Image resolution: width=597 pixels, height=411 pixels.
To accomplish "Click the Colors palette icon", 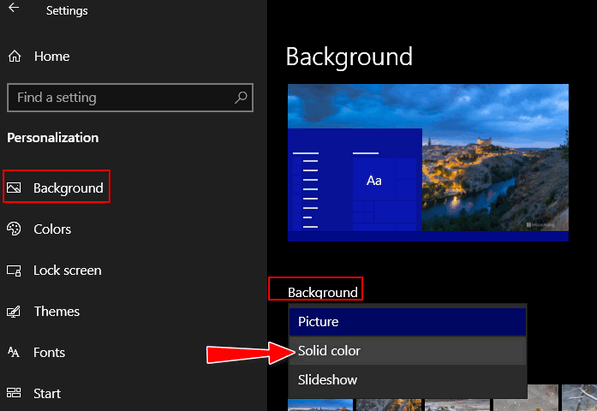I will pyautogui.click(x=14, y=229).
